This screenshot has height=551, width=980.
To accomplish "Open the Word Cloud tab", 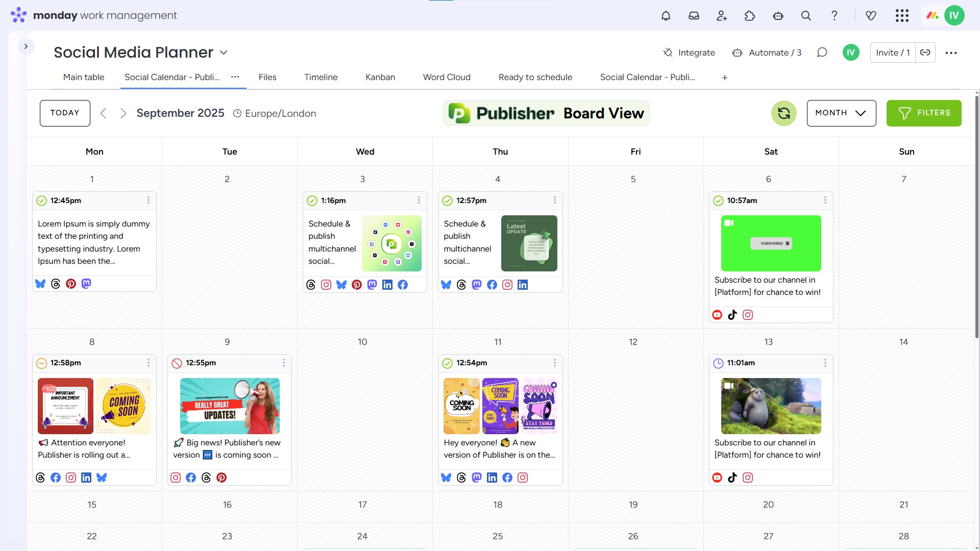I will pos(447,78).
